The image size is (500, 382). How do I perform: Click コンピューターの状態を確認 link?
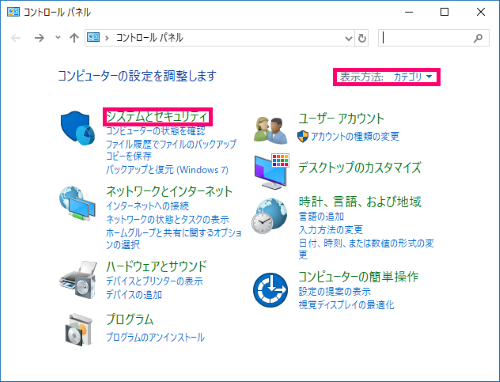pos(156,131)
